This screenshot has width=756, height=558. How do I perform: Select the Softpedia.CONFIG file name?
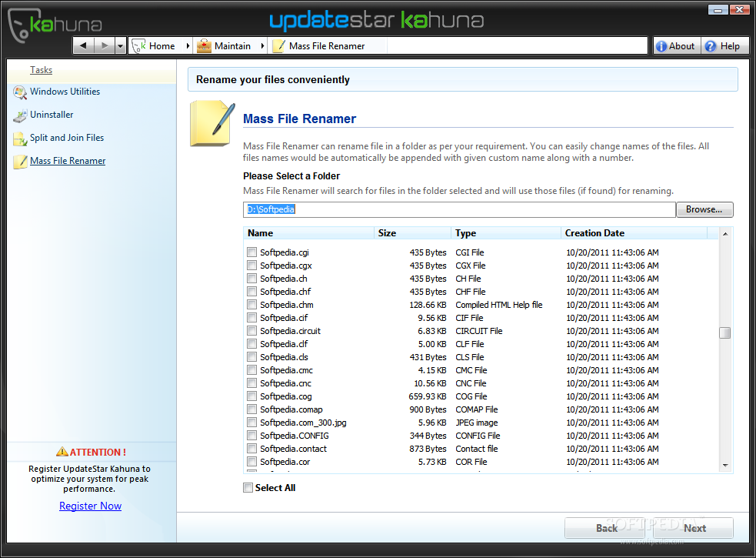pos(294,436)
